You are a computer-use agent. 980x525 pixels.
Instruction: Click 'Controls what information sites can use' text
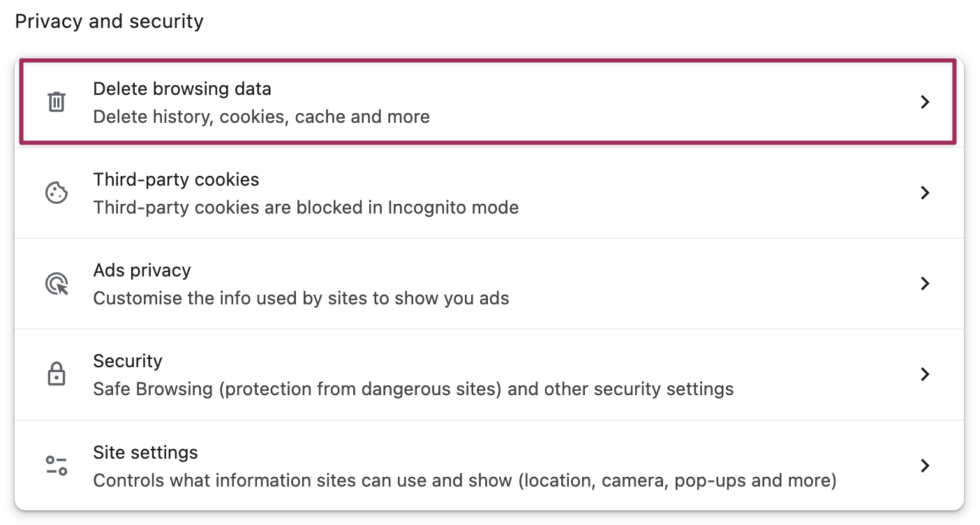click(464, 480)
